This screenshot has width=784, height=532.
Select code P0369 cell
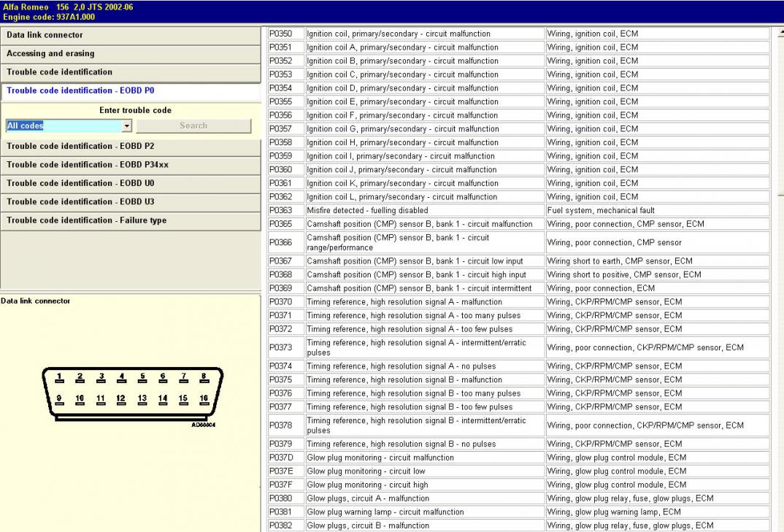click(x=286, y=288)
